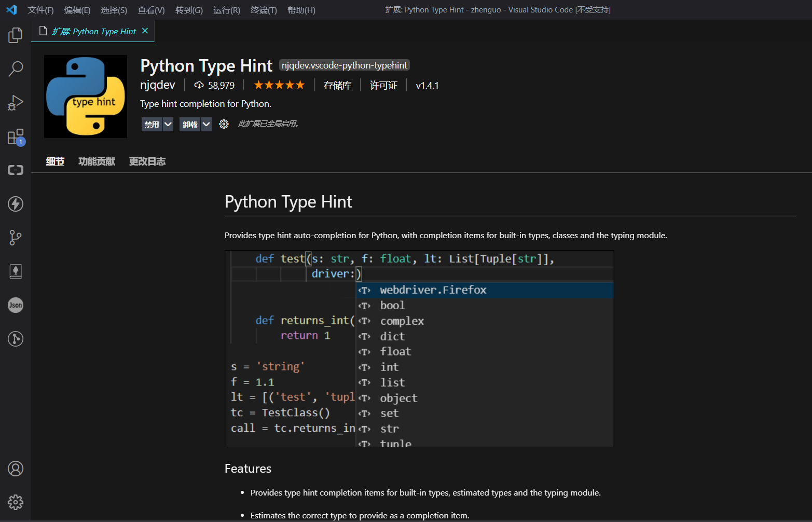Open the Extensions view with badge
812x522 pixels.
16,137
